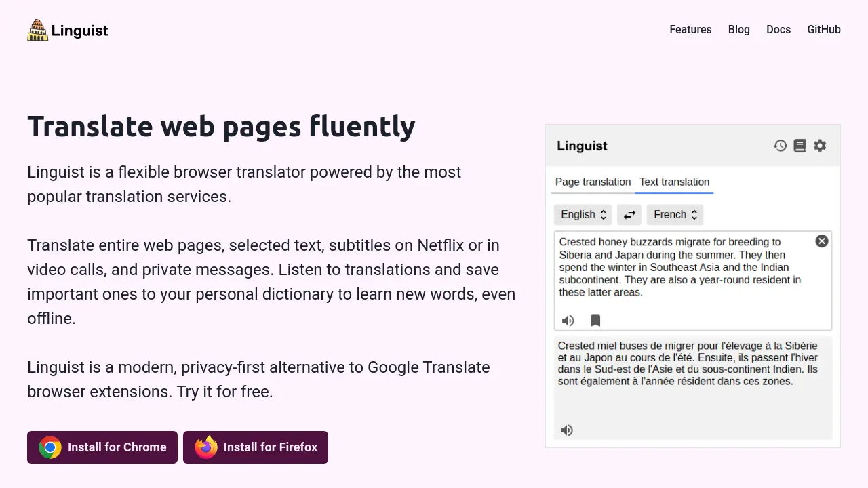Screen dimensions: 868x488
Task: Click the Install for Chrome button
Action: coord(102,447)
